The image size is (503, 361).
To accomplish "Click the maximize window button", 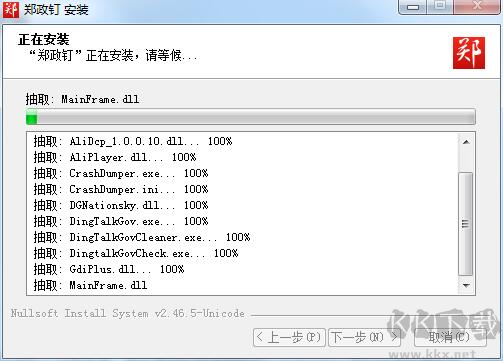I will [x=440, y=7].
